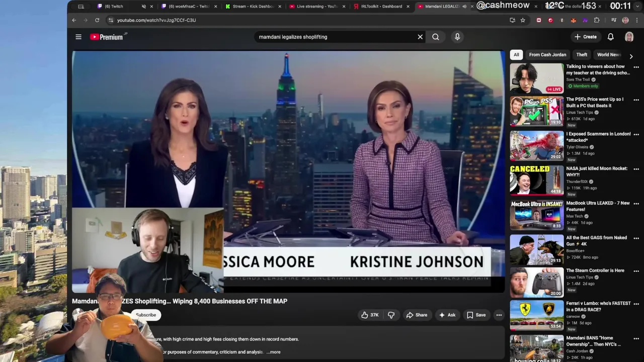Click the main video player
The width and height of the screenshot is (644, 362).
(288, 171)
